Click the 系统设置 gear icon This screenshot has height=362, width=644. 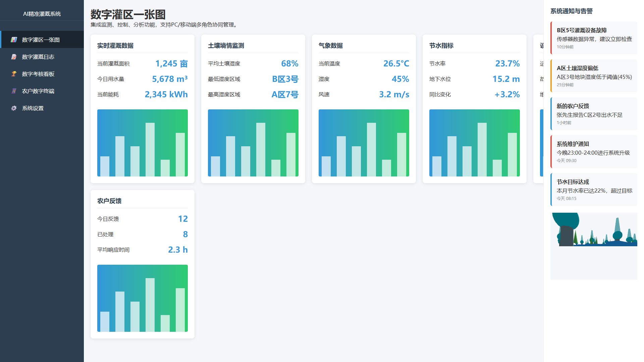tap(14, 108)
